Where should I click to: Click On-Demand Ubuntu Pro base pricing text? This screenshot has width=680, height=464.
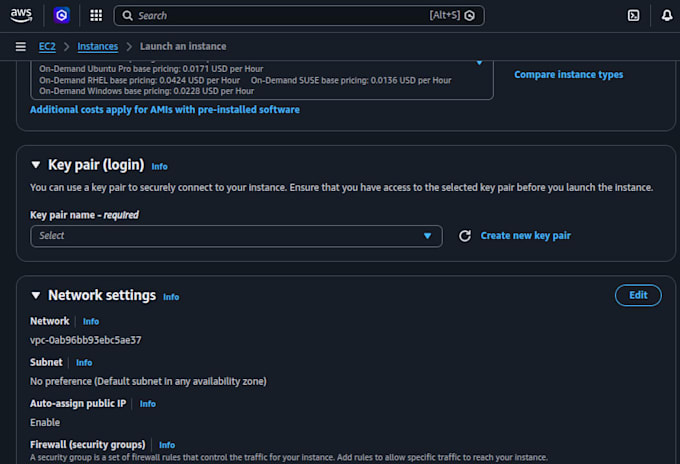pyautogui.click(x=151, y=69)
